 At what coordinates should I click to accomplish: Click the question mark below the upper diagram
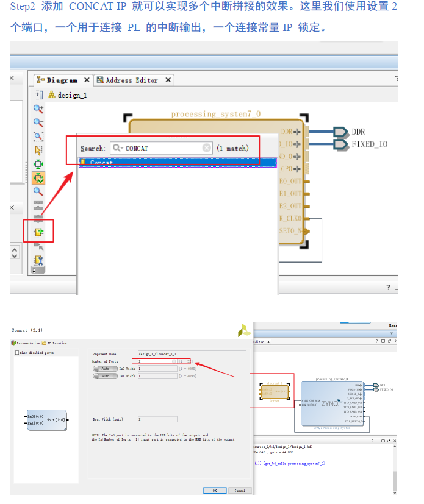[x=388, y=288]
